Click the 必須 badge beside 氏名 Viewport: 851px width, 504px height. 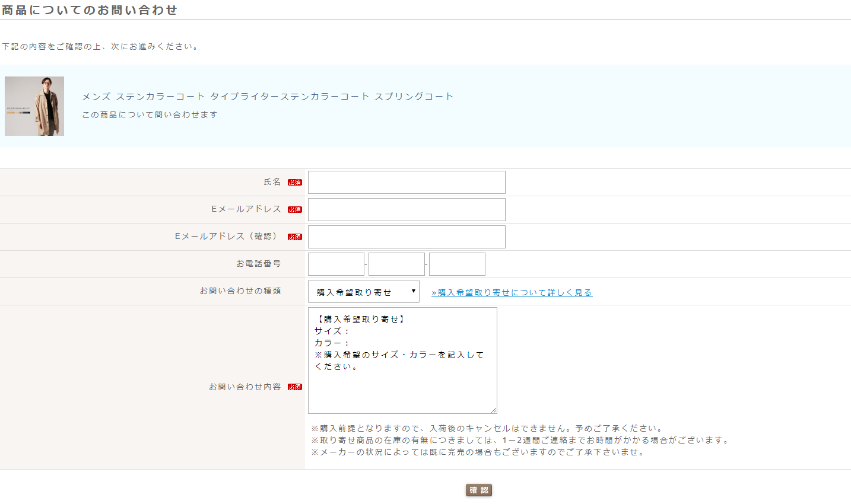click(295, 183)
